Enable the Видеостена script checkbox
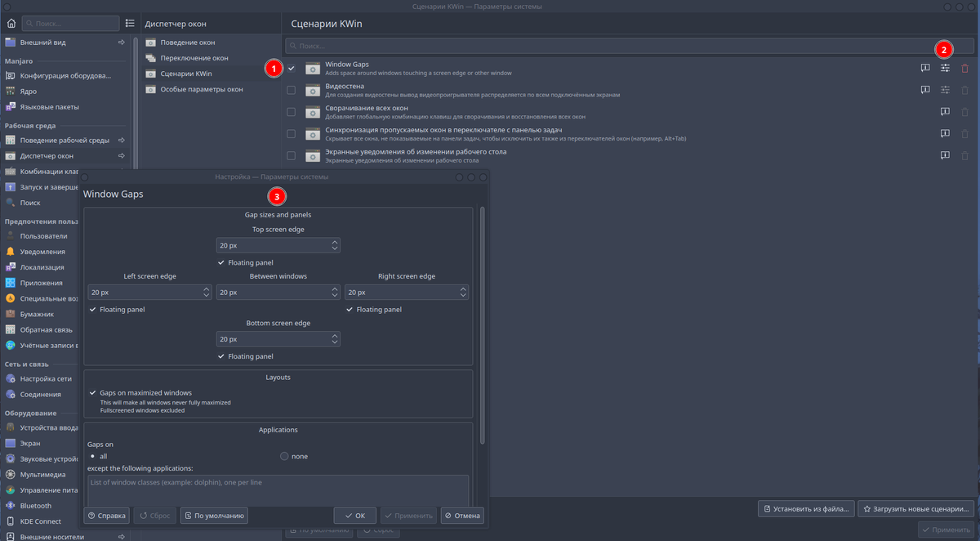Image resolution: width=980 pixels, height=541 pixels. [x=292, y=90]
